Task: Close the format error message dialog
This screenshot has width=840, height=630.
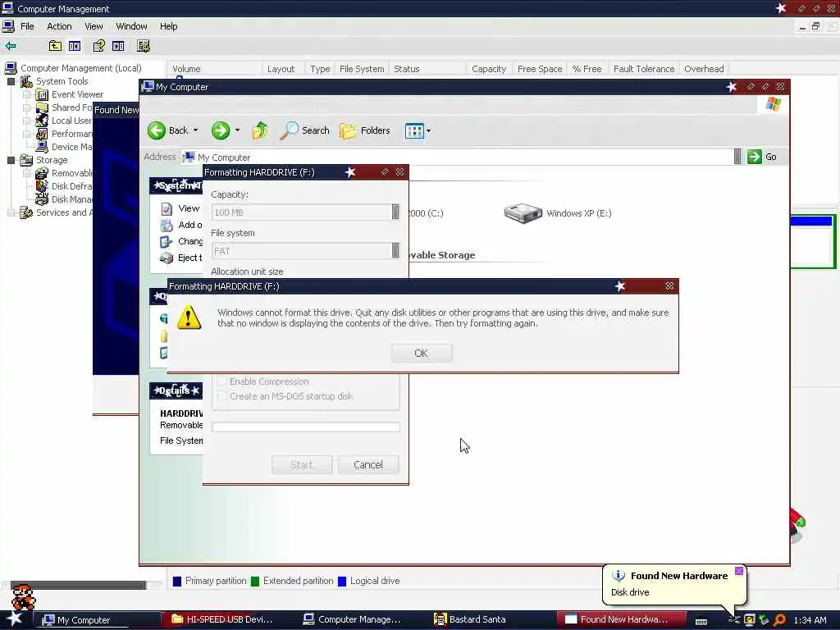Action: pos(669,286)
